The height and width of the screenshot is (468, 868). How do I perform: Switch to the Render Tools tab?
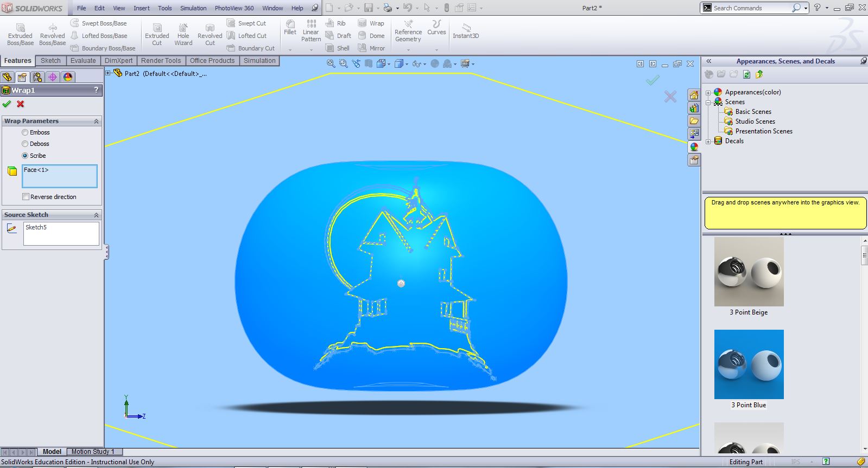click(161, 61)
